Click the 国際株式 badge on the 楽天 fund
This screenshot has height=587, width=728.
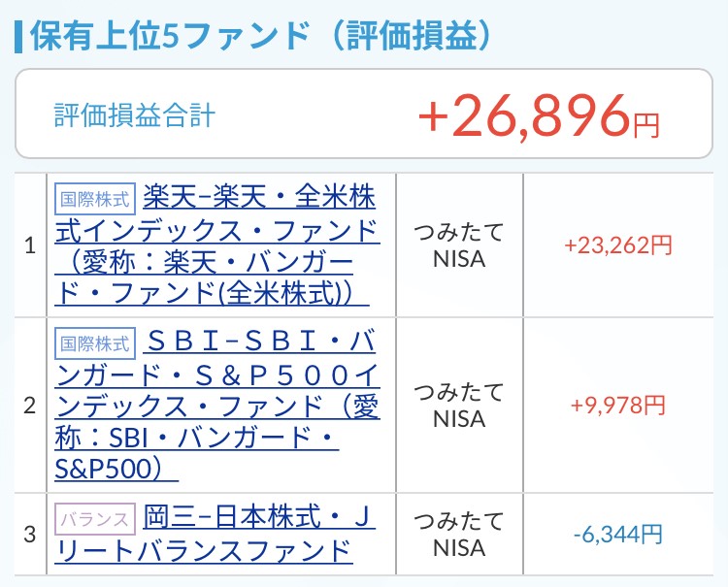click(94, 200)
